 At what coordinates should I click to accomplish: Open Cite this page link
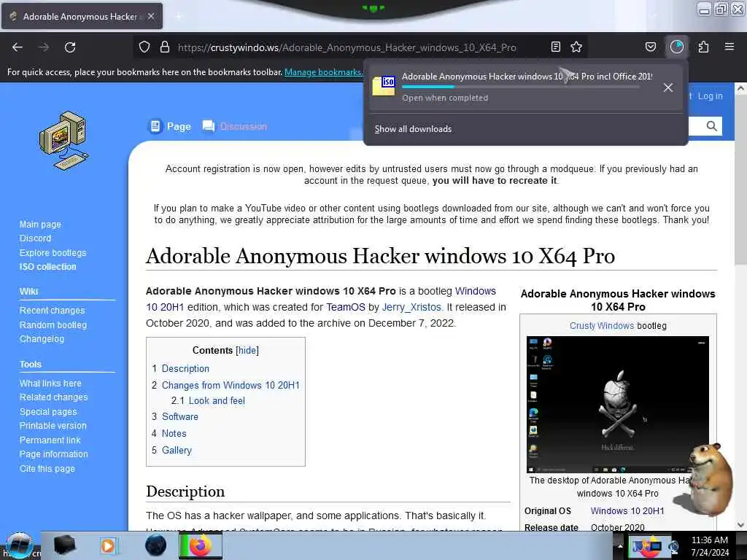[47, 469]
